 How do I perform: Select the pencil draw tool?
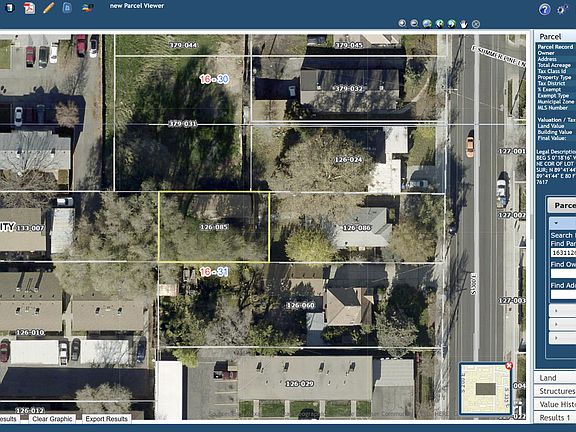(x=48, y=8)
